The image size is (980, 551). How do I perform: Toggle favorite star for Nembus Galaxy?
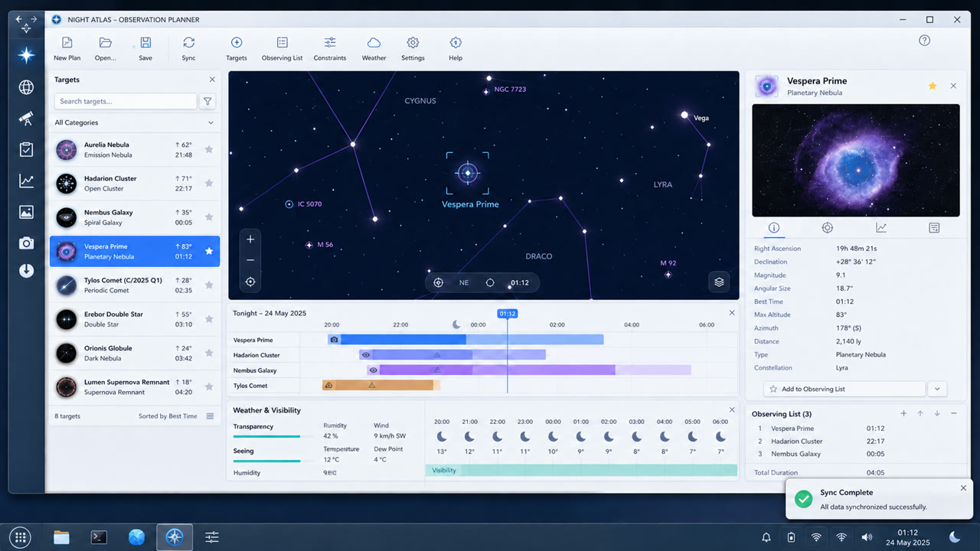[x=209, y=217]
